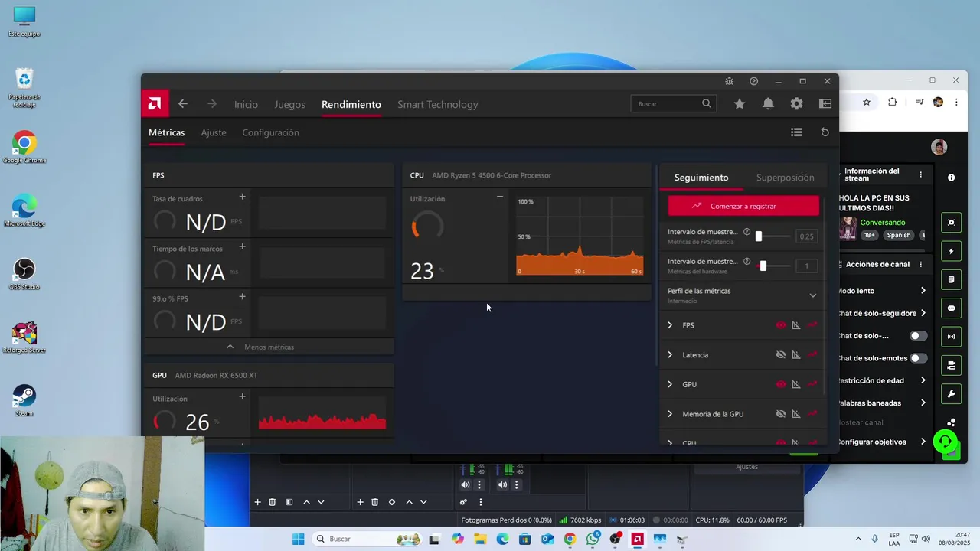Toggle Latencia logging trend icon
This screenshot has height=551, width=980.
tap(812, 354)
